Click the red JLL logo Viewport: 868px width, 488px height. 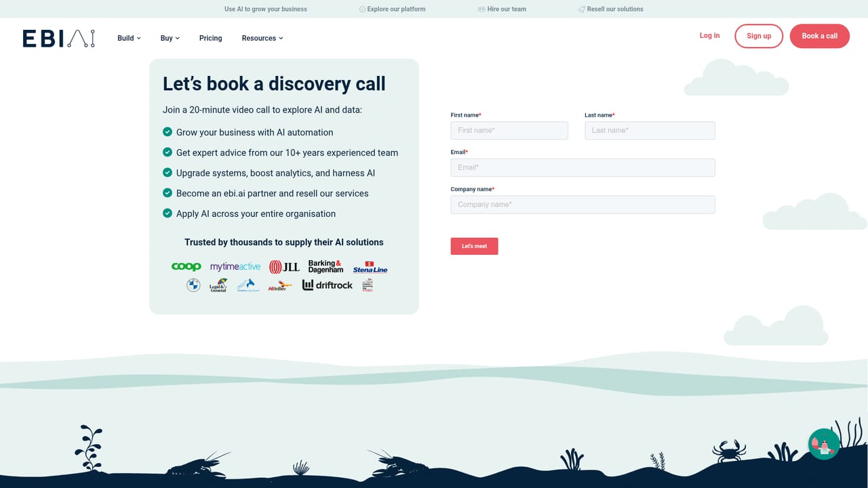(x=284, y=267)
